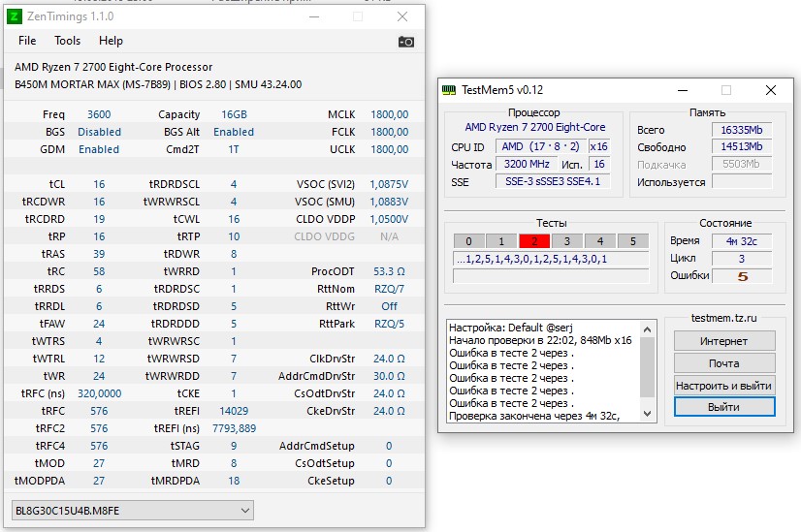Click the ProcODT value 53.3 Ω
The image size is (801, 532).
[x=389, y=271]
